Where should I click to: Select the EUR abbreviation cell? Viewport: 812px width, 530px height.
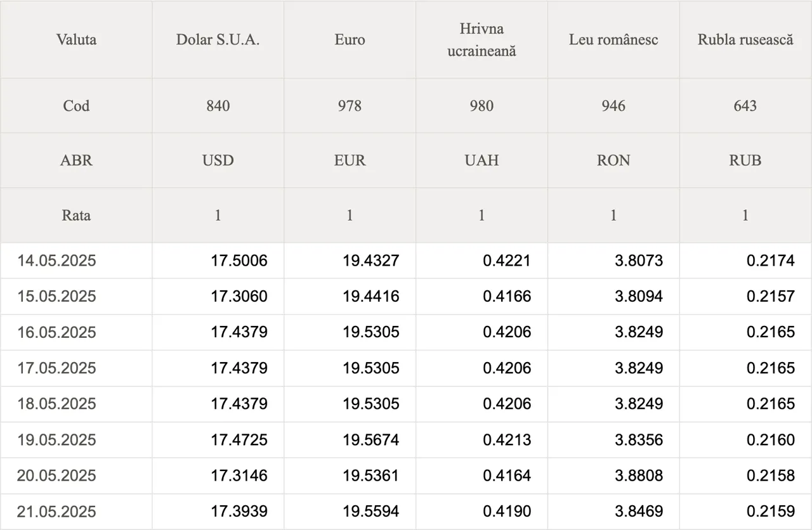[350, 160]
